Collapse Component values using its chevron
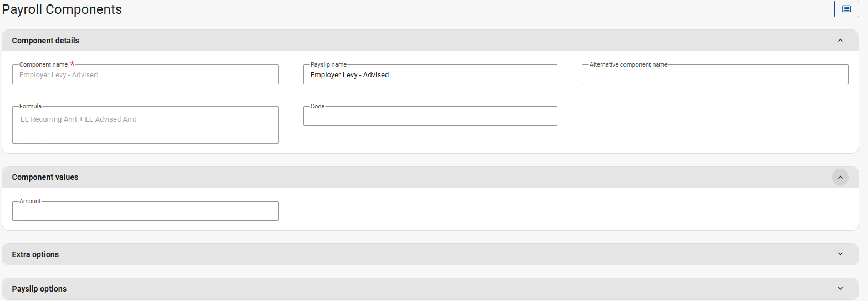 [x=840, y=178]
